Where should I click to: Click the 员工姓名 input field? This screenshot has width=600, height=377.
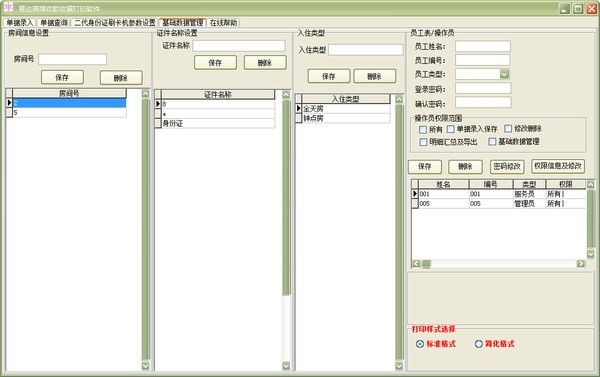[x=483, y=46]
